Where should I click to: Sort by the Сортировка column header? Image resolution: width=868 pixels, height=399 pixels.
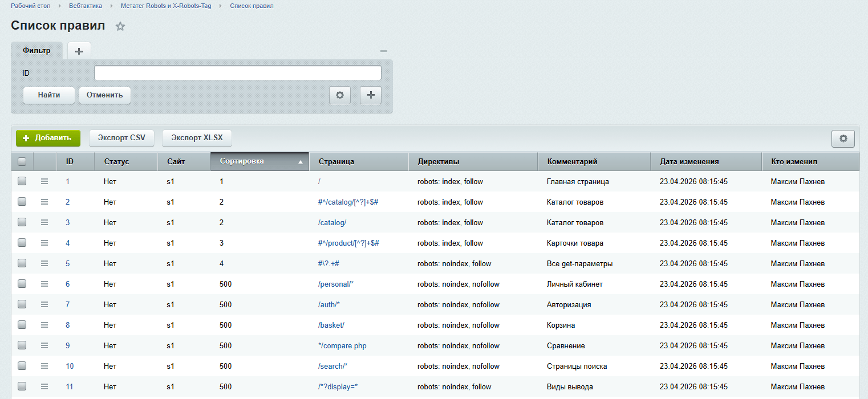tap(260, 161)
